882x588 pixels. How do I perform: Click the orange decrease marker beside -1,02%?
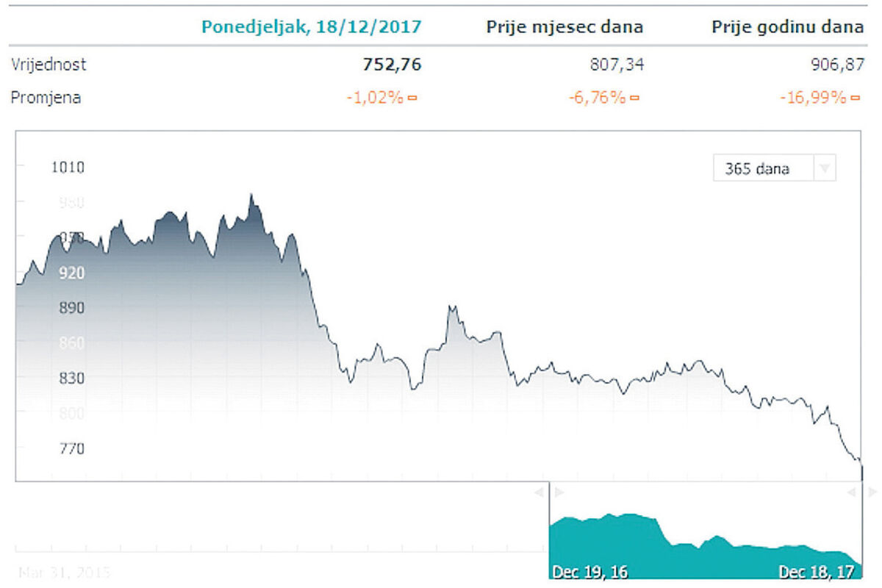[x=412, y=98]
